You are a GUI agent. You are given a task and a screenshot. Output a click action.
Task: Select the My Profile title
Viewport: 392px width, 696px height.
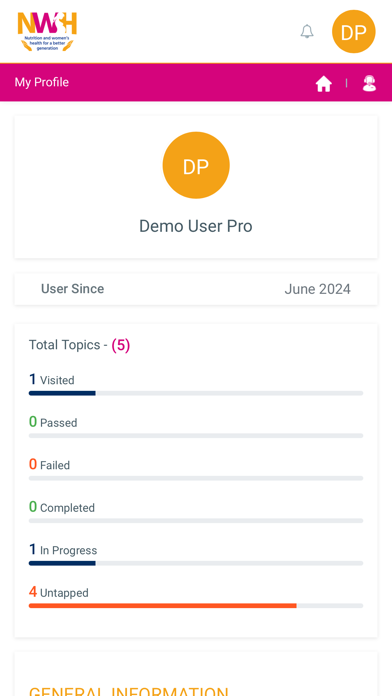pos(42,82)
